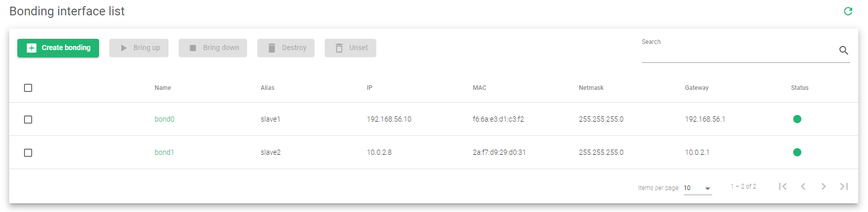Image resolution: width=868 pixels, height=212 pixels.
Task: Click the Create bonding button
Action: (58, 48)
